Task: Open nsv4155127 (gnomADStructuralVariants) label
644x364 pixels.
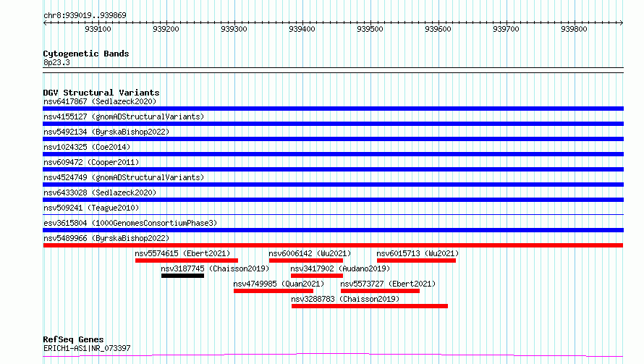Action: click(124, 117)
